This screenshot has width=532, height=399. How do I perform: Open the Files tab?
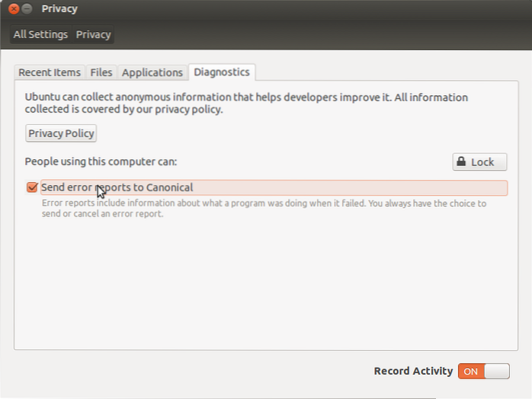(x=101, y=72)
